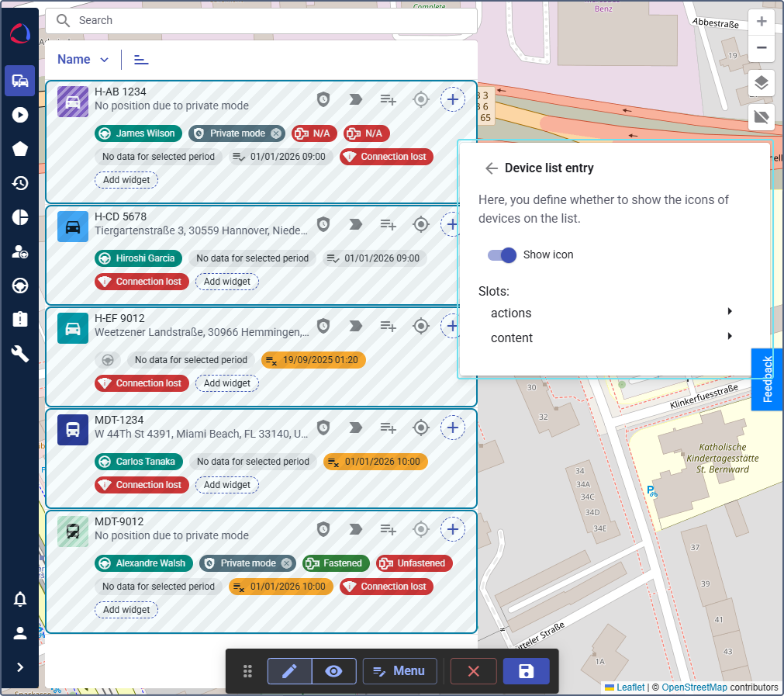
Task: Switch to preview mode with eye icon
Action: click(334, 671)
